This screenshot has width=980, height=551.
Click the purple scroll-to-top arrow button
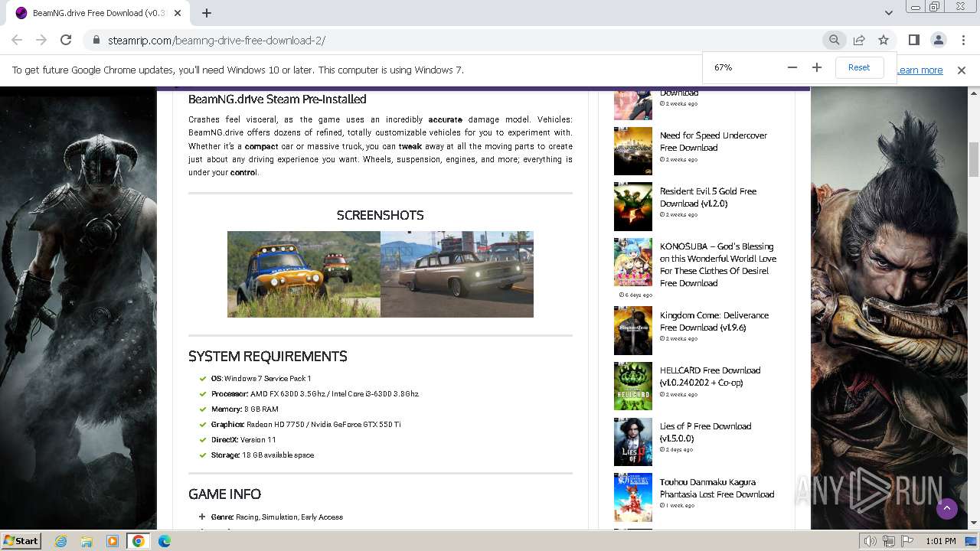click(947, 508)
